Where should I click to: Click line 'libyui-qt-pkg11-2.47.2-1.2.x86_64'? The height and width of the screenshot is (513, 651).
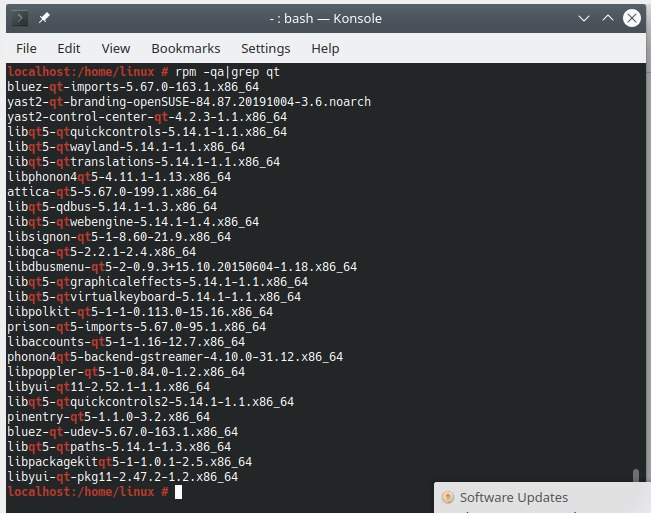[x=122, y=476]
